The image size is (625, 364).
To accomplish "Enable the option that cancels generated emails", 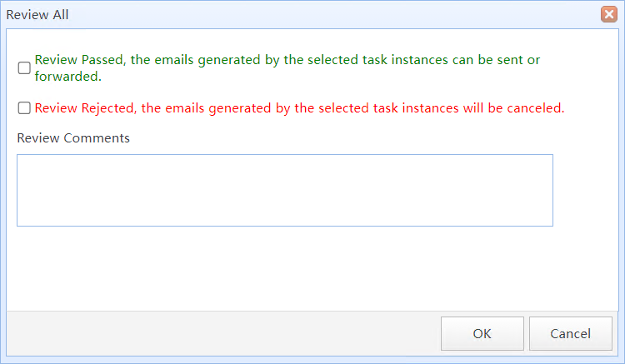I will 24,108.
